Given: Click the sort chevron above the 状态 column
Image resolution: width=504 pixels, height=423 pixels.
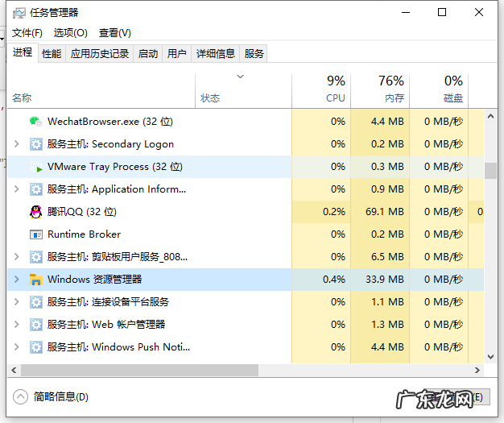Looking at the screenshot, I should tap(241, 77).
